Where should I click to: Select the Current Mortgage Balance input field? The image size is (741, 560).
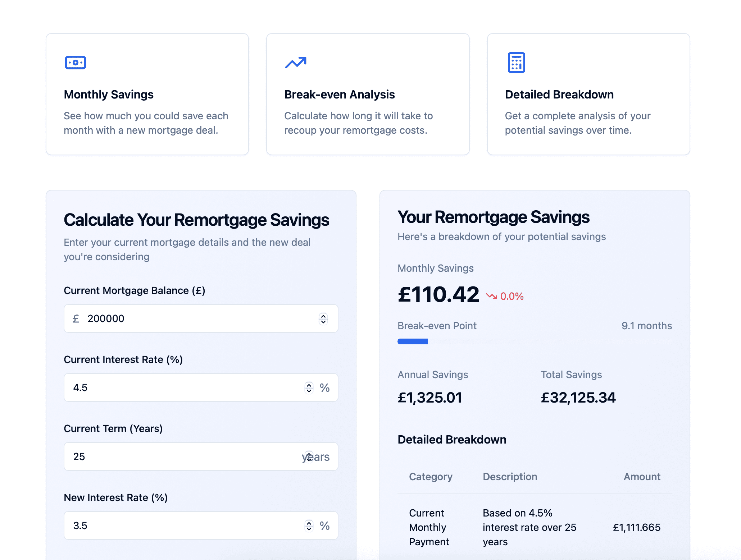point(180,318)
